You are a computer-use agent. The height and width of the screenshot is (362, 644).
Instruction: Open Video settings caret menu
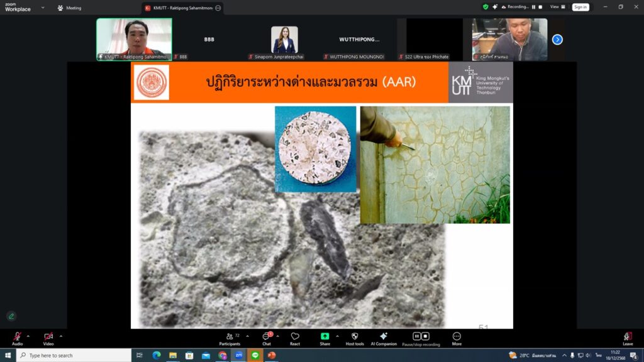(60, 336)
